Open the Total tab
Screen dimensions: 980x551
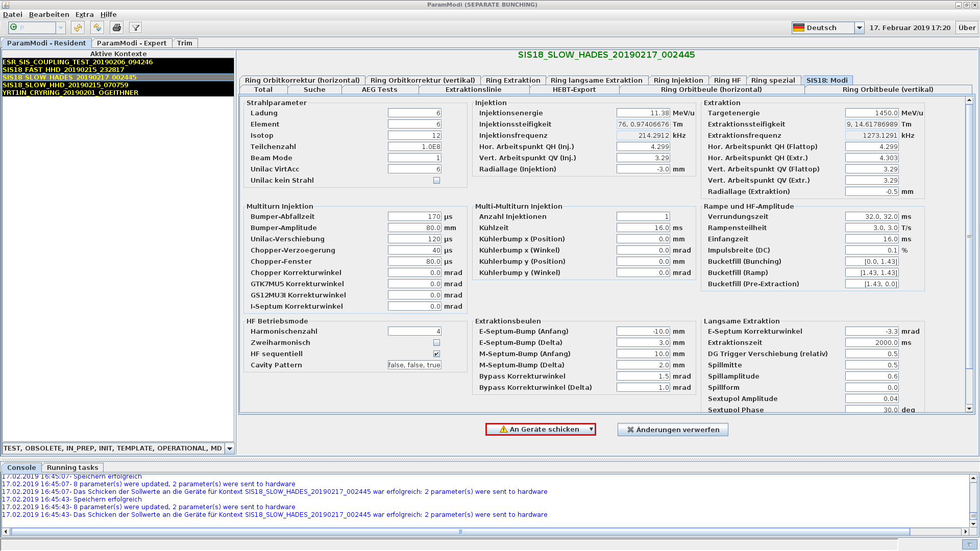point(263,89)
